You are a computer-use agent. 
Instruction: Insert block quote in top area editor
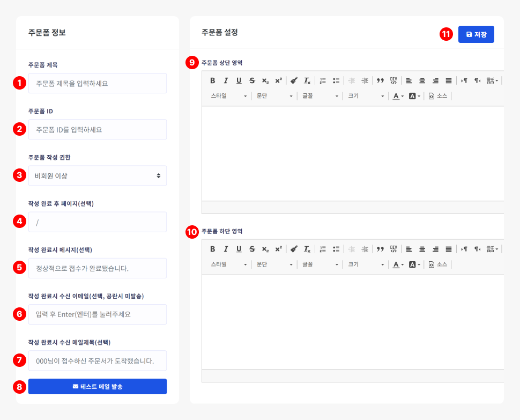[380, 80]
